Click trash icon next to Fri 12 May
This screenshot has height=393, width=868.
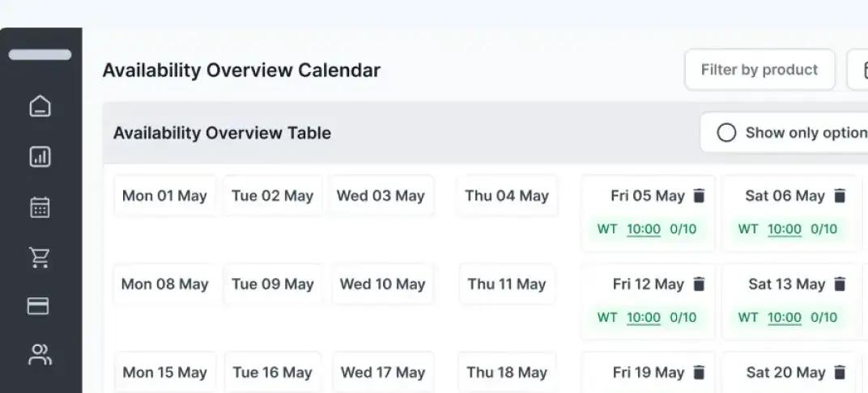(x=699, y=284)
